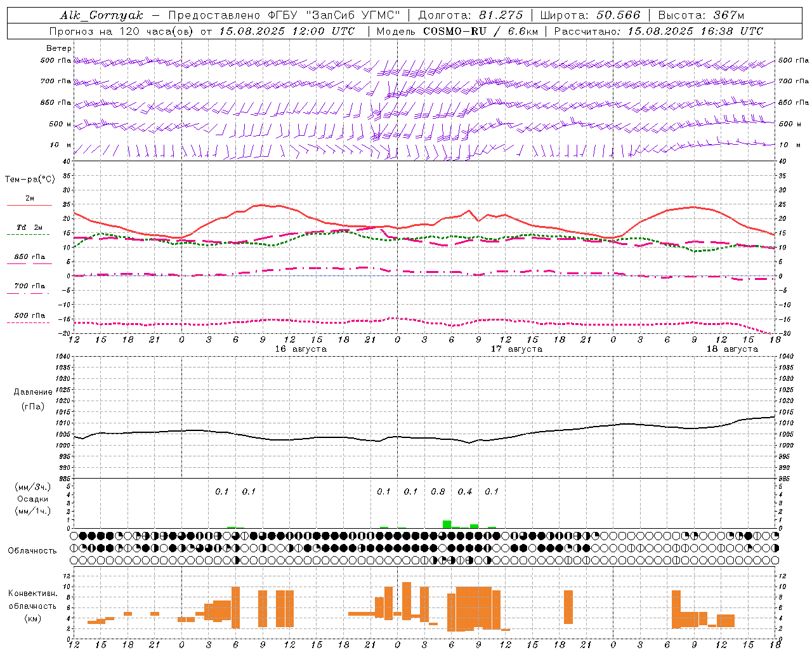Click the "Высота: 367м" elevation text
This screenshot has width=812, height=650.
(x=701, y=15)
